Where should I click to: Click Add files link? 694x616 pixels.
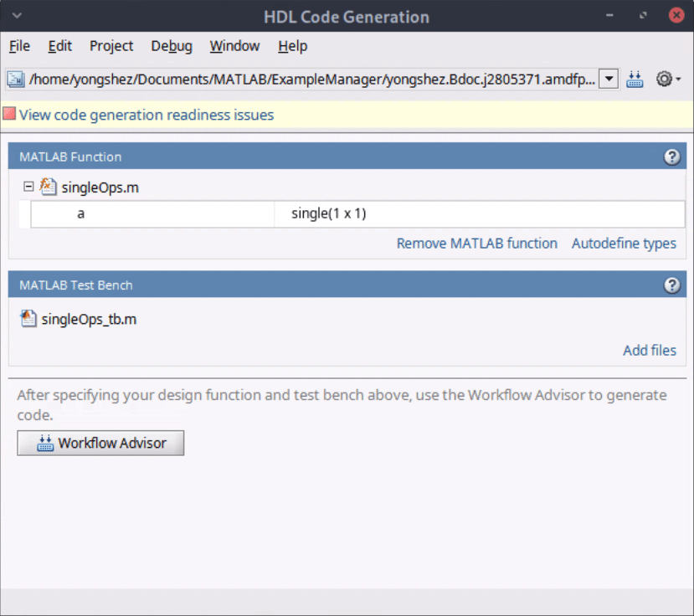(x=649, y=351)
